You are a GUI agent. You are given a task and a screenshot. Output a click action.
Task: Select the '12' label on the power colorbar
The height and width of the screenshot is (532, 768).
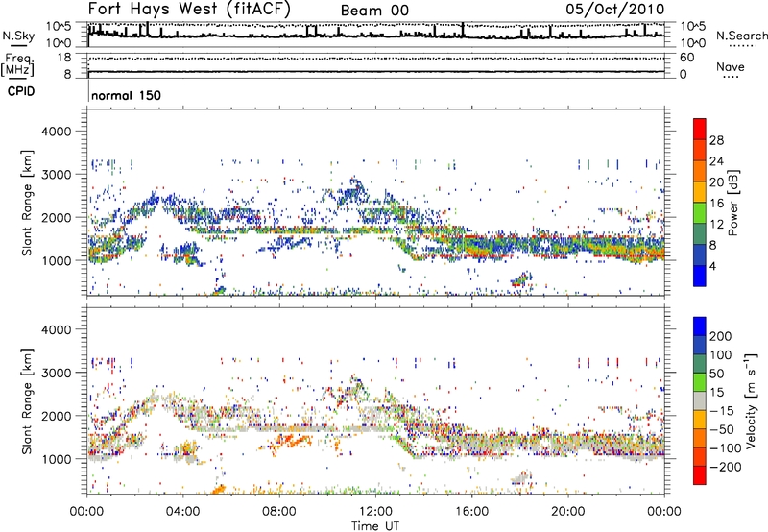[716, 225]
